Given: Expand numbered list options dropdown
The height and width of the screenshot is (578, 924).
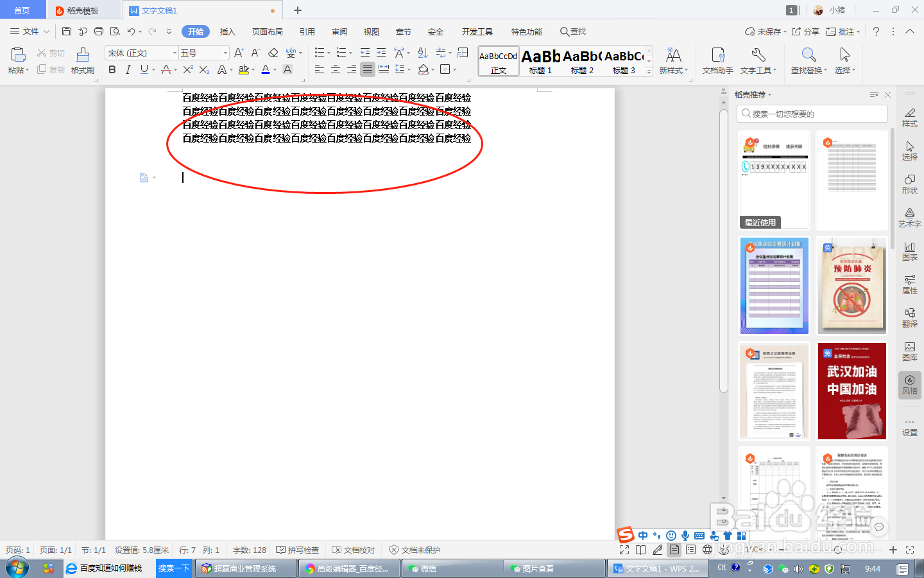Looking at the screenshot, I should click(x=351, y=53).
